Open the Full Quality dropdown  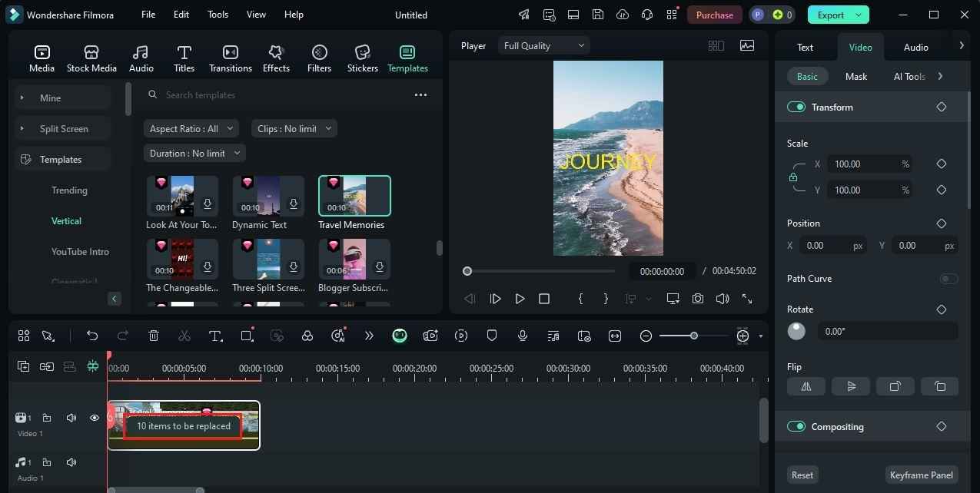coord(543,45)
